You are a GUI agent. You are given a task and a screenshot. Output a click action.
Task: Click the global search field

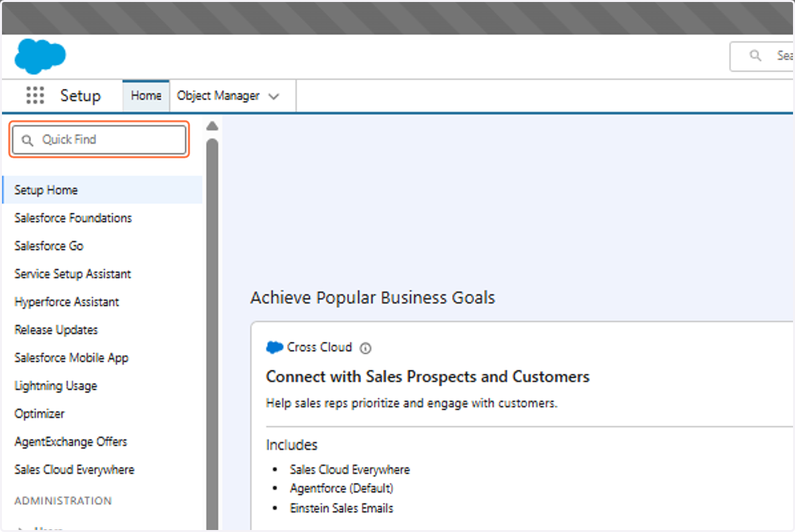762,56
